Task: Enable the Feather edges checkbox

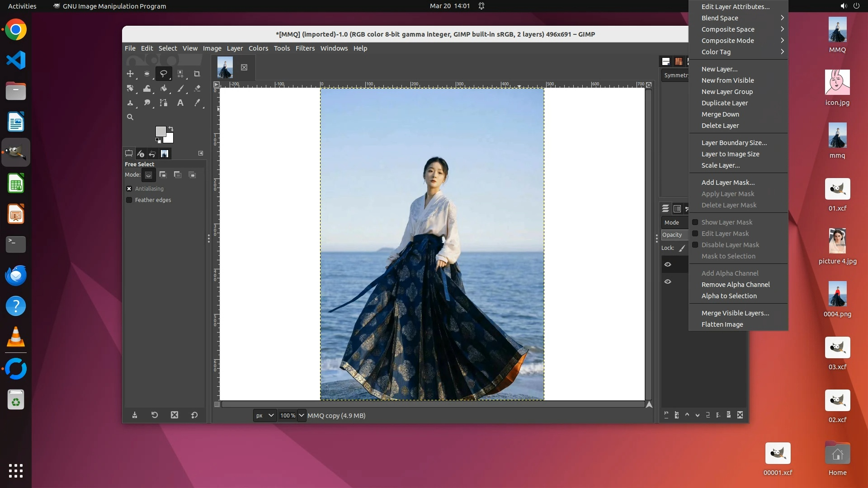Action: 129,200
